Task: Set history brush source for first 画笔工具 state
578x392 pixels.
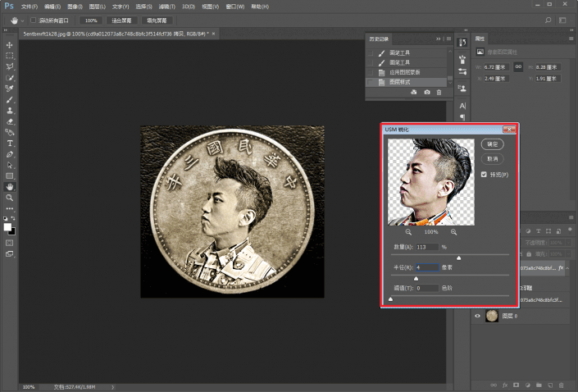Action: click(x=371, y=52)
